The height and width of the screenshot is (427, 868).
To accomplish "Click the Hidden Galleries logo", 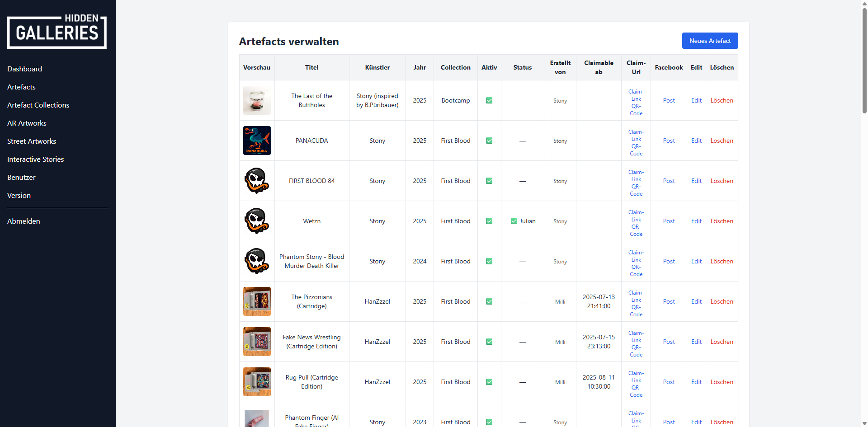I will tap(57, 32).
